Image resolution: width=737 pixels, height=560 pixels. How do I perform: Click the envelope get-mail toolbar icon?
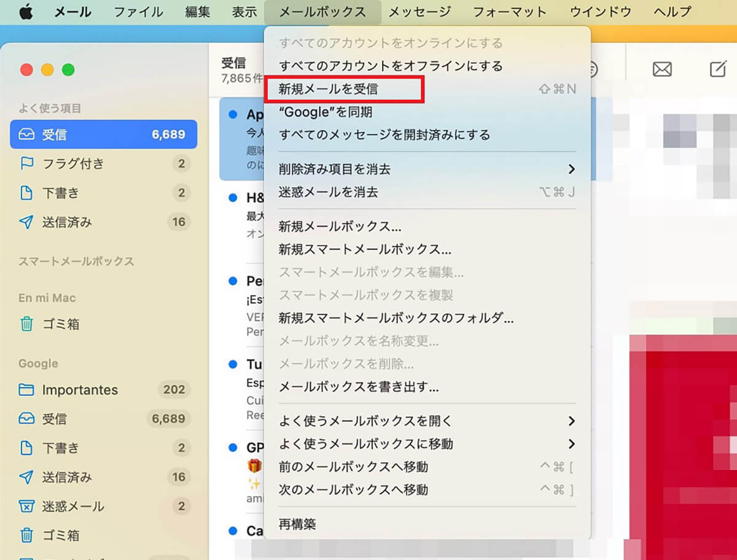pyautogui.click(x=662, y=69)
